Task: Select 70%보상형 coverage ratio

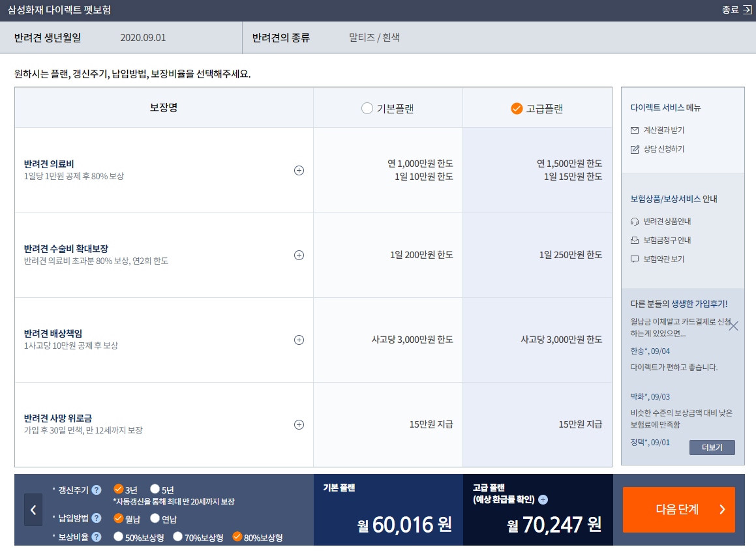Action: pos(178,536)
